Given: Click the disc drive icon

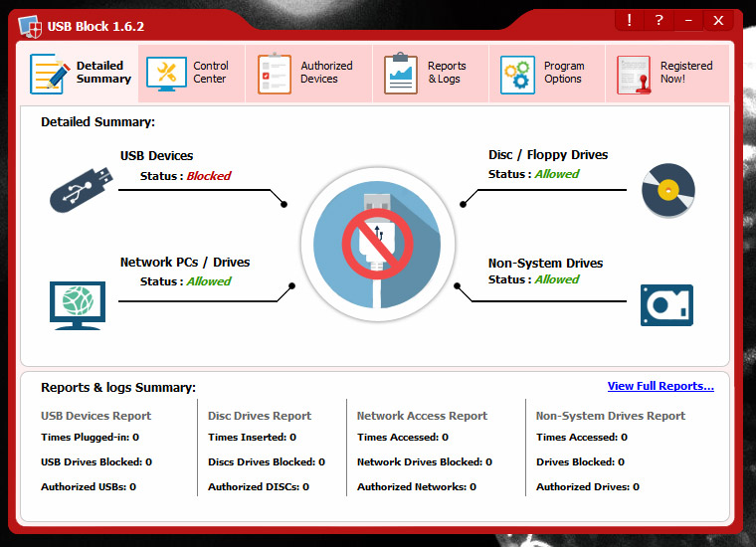Looking at the screenshot, I should [x=667, y=190].
